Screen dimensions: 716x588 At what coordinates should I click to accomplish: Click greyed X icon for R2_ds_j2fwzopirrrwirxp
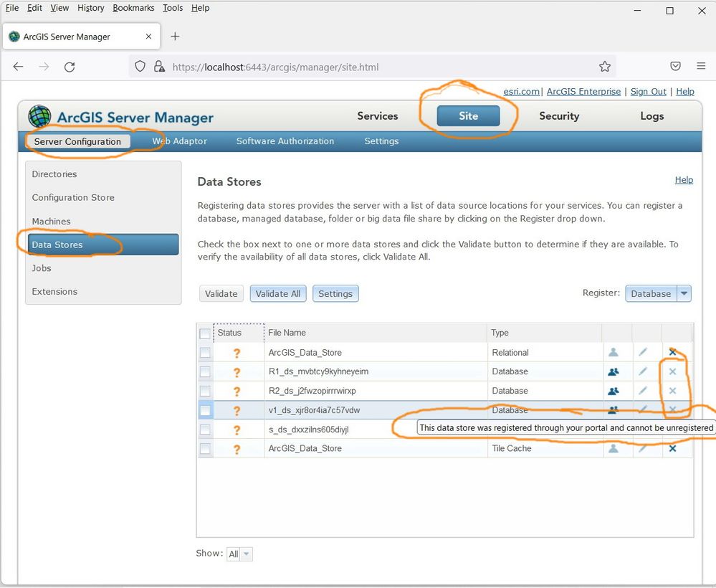[672, 391]
